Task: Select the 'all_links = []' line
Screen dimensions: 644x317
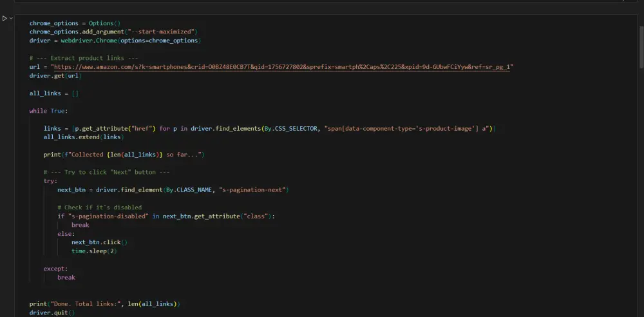Action: [54, 93]
